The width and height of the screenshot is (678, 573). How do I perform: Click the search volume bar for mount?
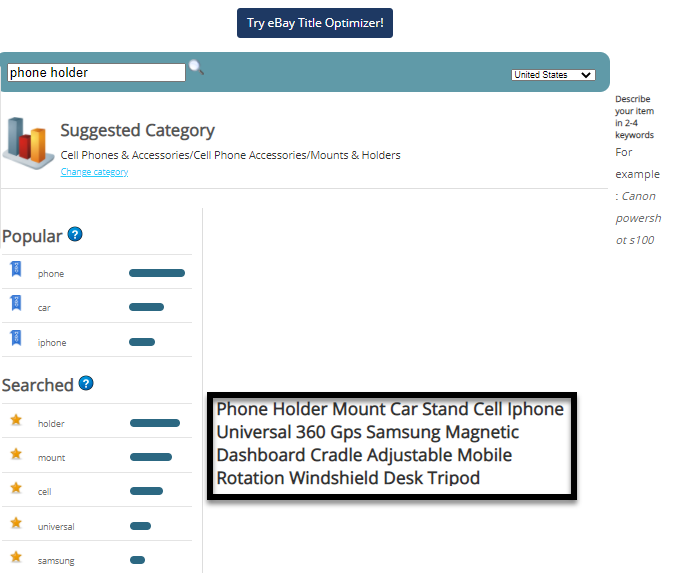pyautogui.click(x=151, y=457)
